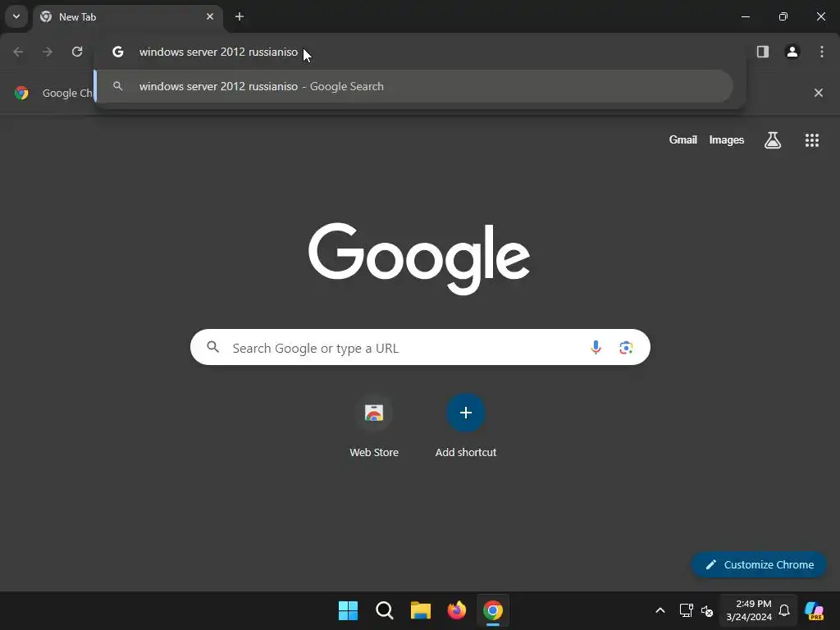Click Customize Chrome button
This screenshot has height=630, width=840.
(x=759, y=564)
